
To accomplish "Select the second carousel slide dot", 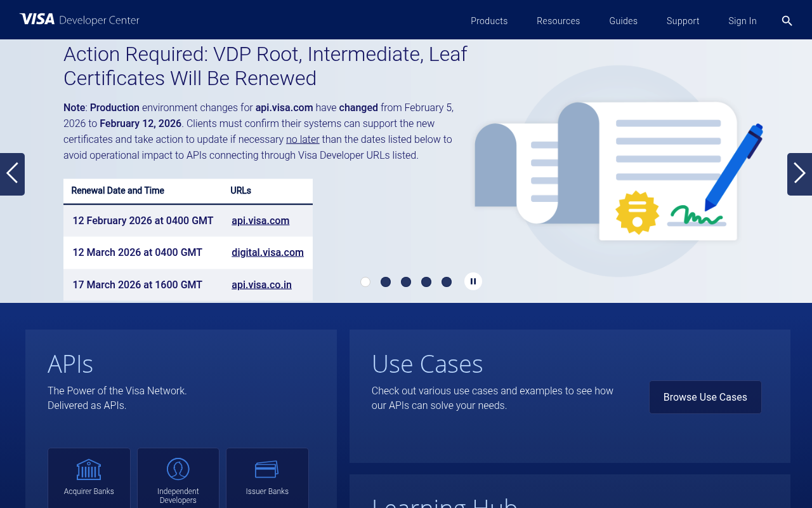I will (386, 282).
